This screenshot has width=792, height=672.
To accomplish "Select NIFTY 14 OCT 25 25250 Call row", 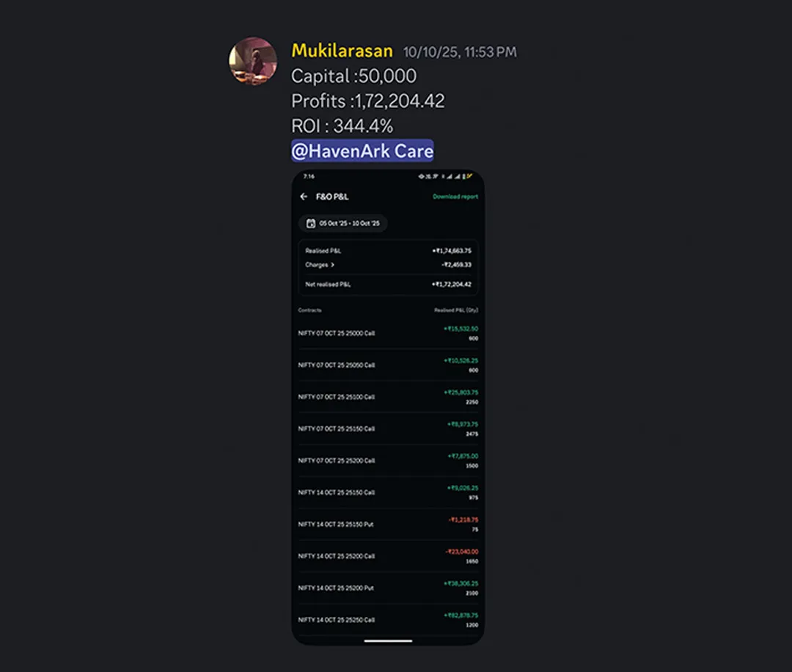I will (x=388, y=619).
